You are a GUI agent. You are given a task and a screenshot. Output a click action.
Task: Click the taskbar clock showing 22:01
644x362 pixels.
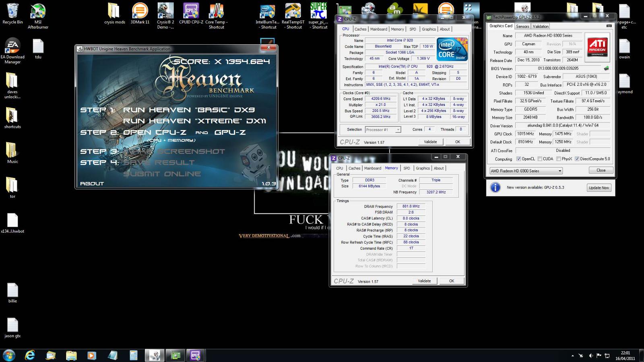[x=625, y=356]
